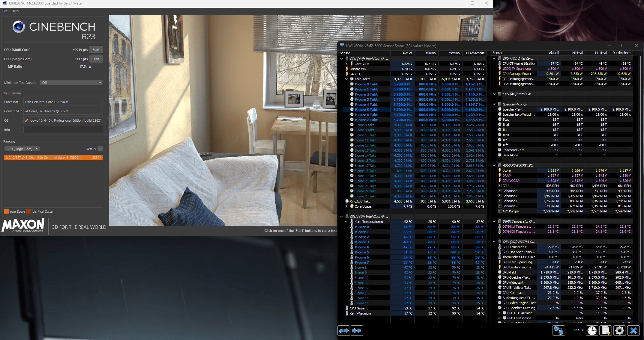Click icon beside Gear Mode row
The width and height of the screenshot is (644, 340).
point(500,155)
